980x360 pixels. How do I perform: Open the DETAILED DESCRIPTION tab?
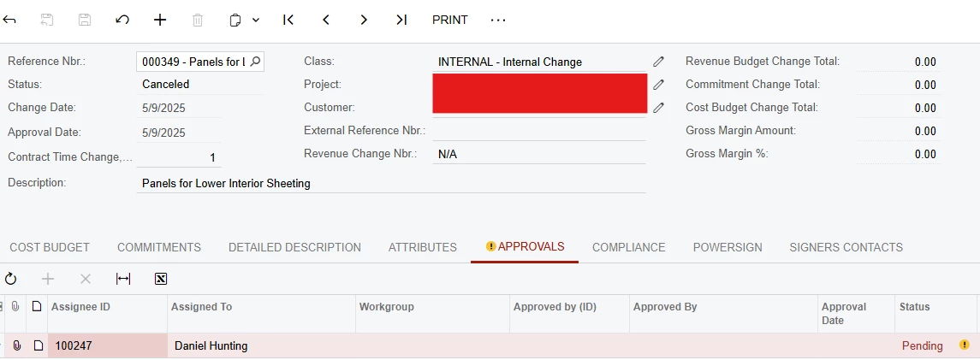[294, 247]
